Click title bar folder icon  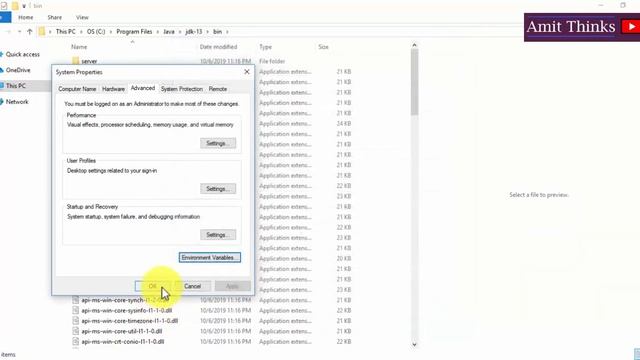point(15,6)
